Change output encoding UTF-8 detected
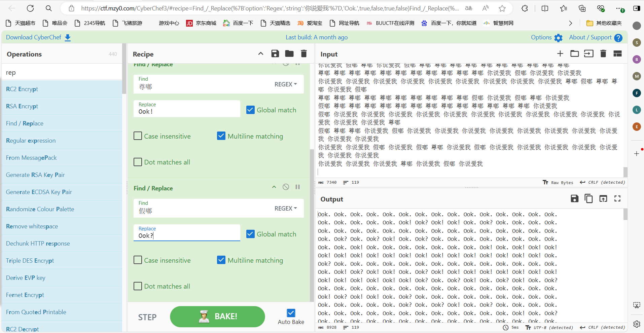 (x=549, y=327)
